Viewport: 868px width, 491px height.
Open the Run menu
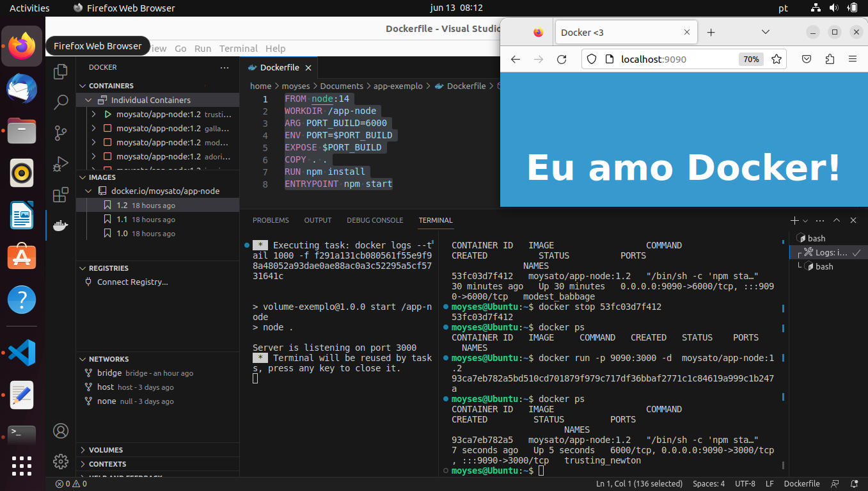click(x=203, y=49)
